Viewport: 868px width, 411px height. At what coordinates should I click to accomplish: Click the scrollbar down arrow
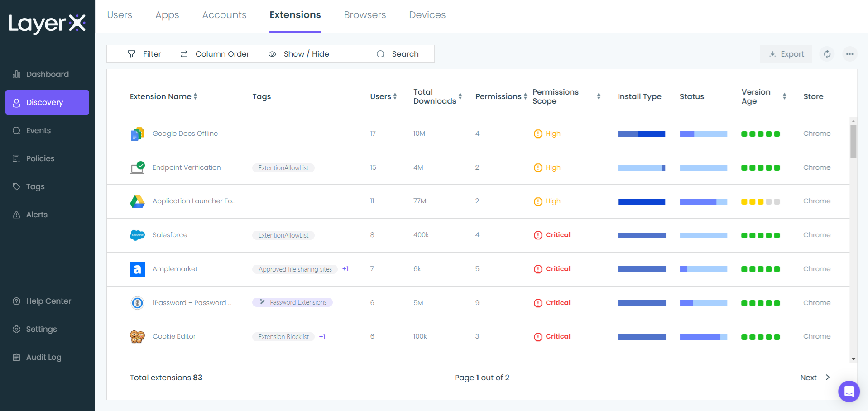click(x=854, y=359)
